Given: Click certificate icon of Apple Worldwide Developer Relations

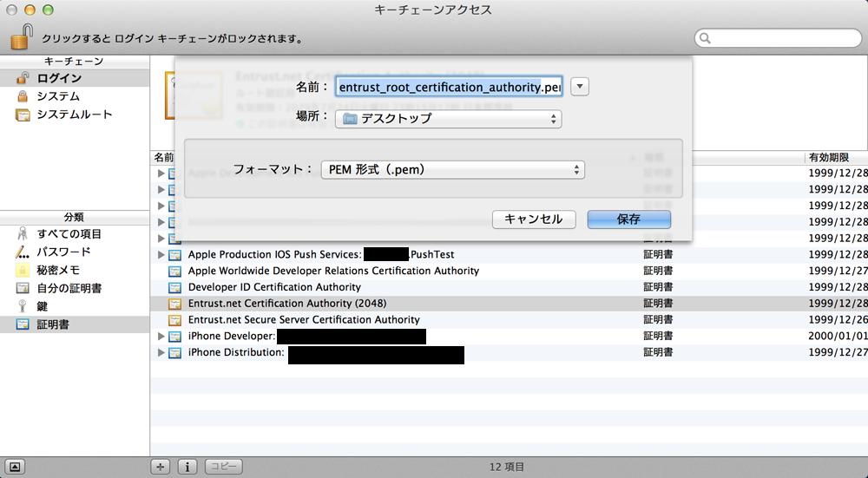Looking at the screenshot, I should pos(175,271).
